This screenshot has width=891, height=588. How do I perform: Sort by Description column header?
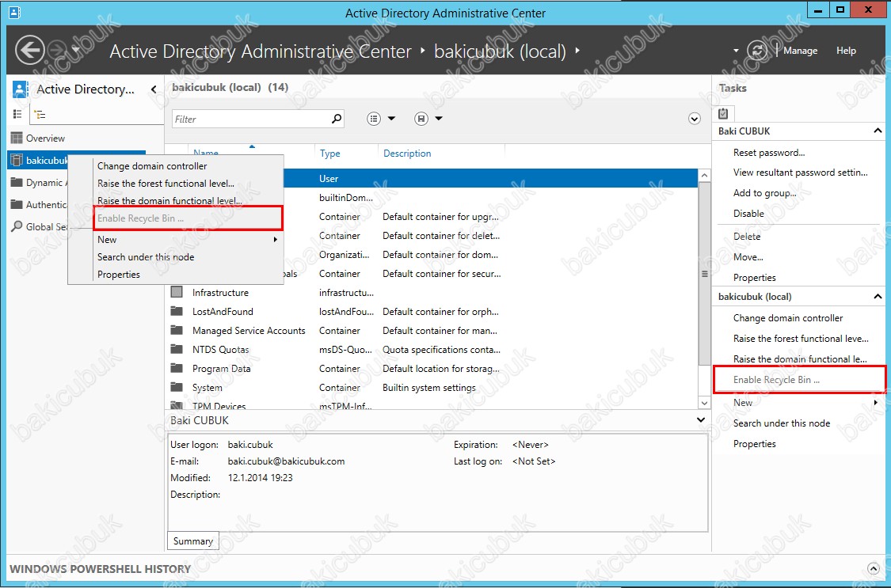point(407,154)
